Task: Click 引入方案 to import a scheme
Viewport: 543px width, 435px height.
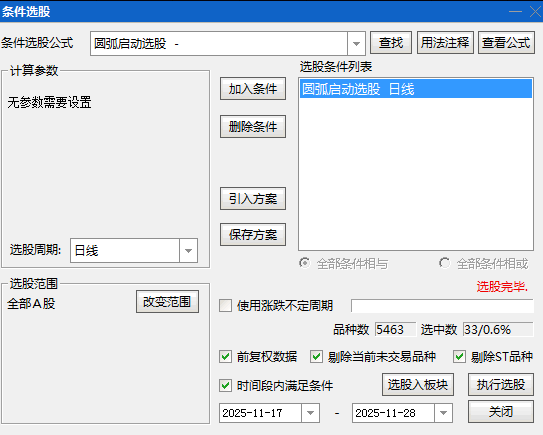Action: tap(253, 198)
